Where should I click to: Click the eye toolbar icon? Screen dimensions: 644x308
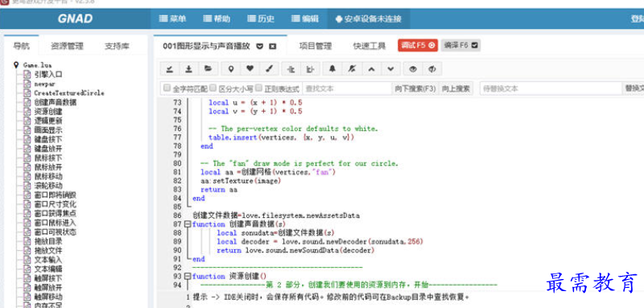coord(413,69)
